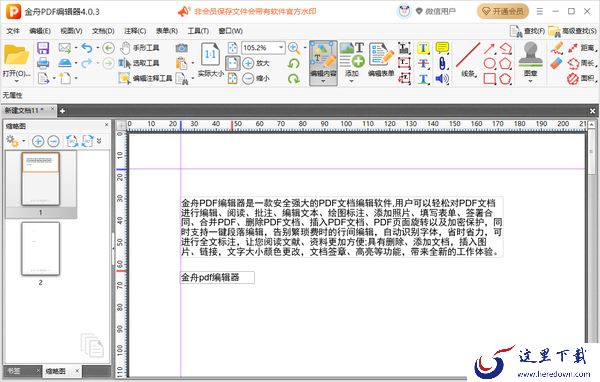This screenshot has height=382, width=600.
Task: Open the Document (文档(D)) menu
Action: (x=103, y=31)
